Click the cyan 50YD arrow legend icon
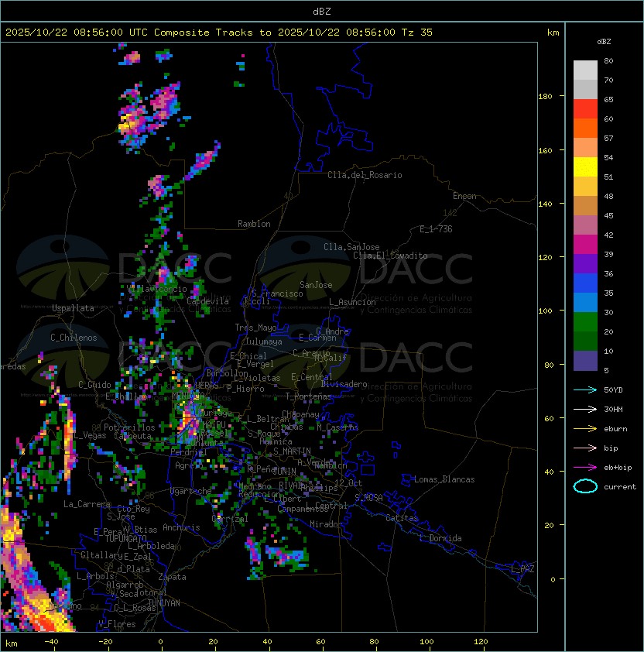 pos(585,389)
